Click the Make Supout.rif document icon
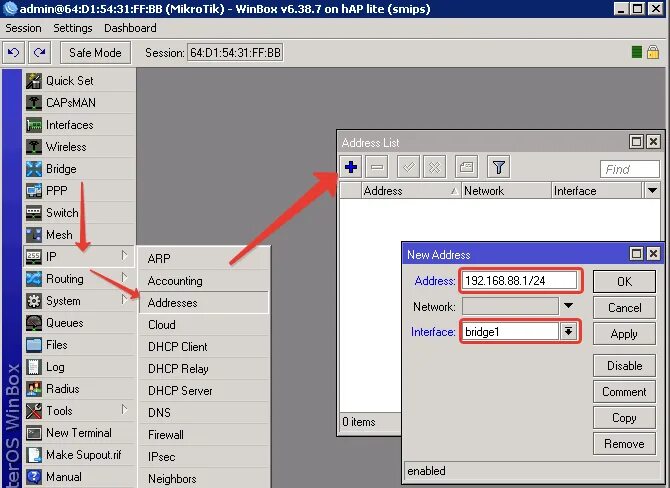 34,455
